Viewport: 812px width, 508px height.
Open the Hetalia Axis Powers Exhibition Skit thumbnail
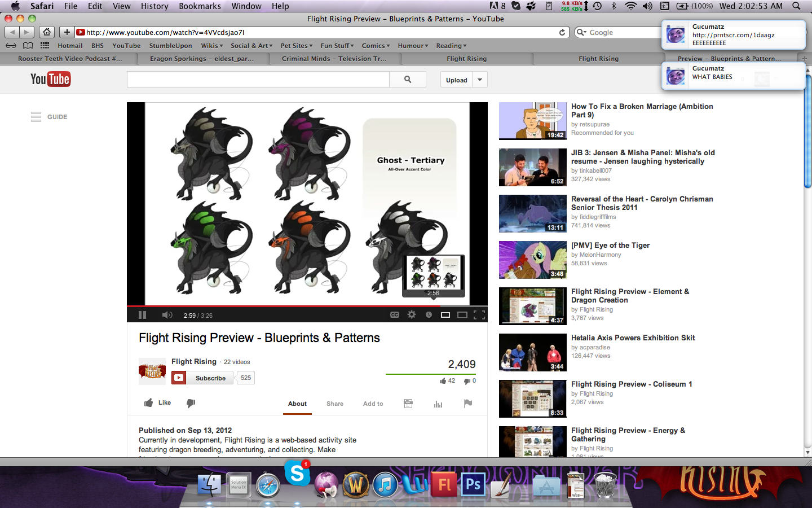click(533, 352)
